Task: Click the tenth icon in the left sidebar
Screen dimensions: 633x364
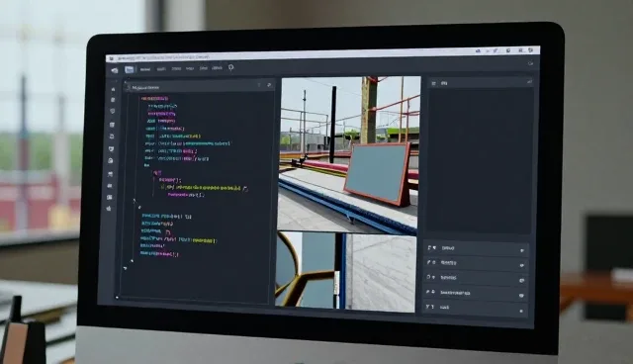Action: [110, 198]
